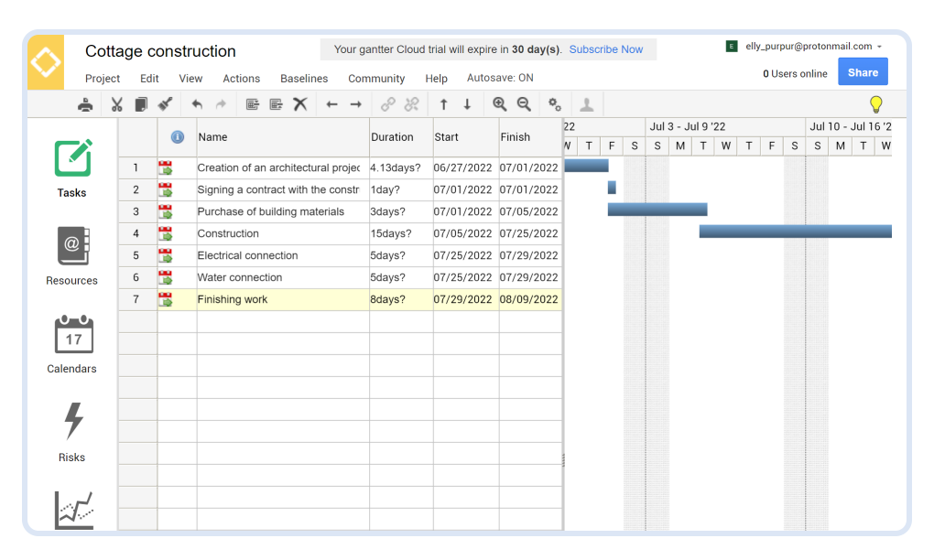Click the '08/09/2022' finish date cell

point(529,300)
